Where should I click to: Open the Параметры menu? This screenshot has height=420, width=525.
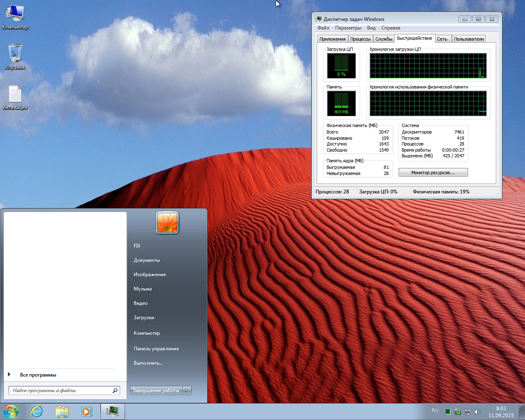pyautogui.click(x=348, y=28)
